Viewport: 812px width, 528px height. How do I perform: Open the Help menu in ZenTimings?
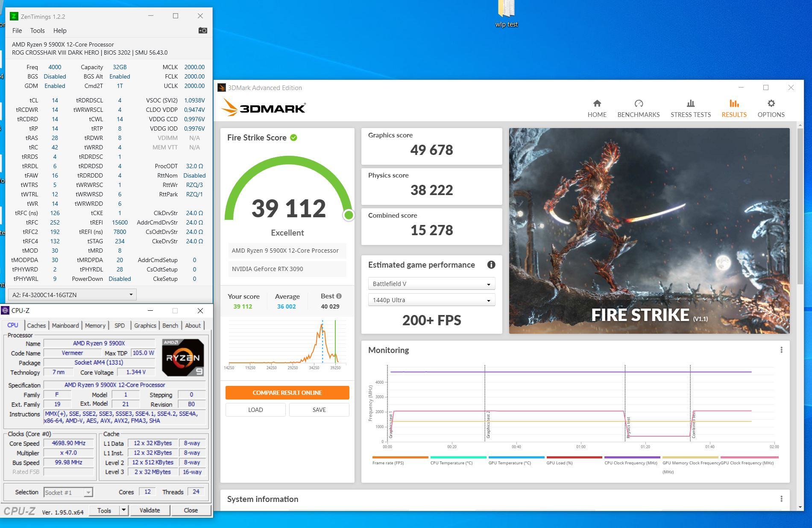click(x=60, y=31)
